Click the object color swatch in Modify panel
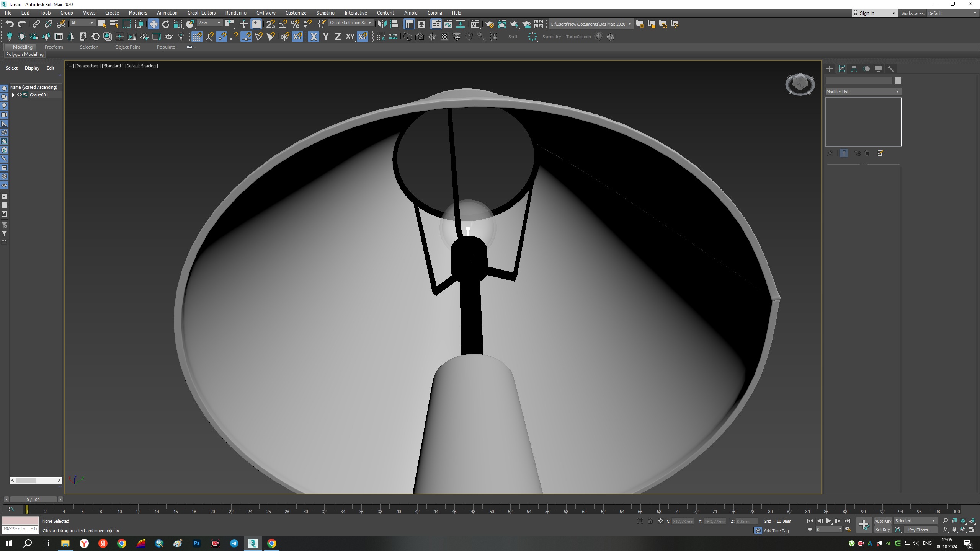The height and width of the screenshot is (551, 980). pyautogui.click(x=898, y=80)
